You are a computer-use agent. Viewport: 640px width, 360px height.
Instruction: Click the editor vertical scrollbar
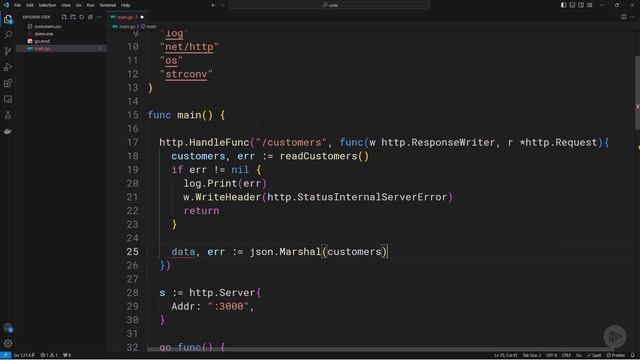tap(637, 93)
